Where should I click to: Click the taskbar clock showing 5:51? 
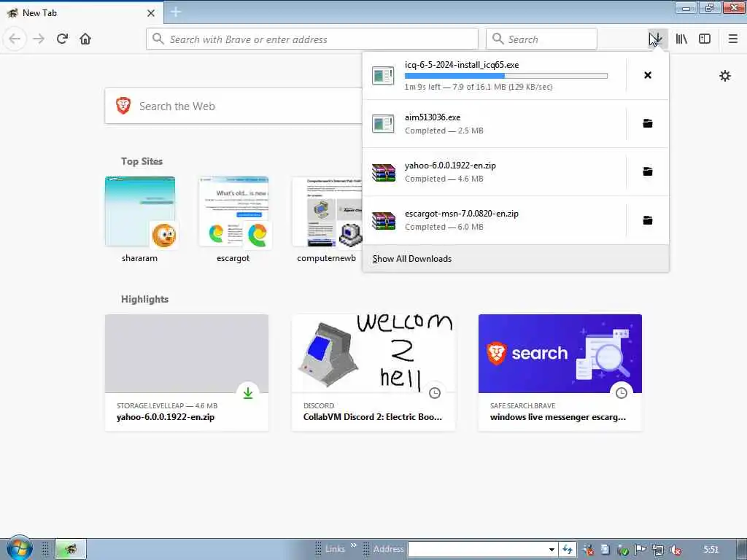711,550
